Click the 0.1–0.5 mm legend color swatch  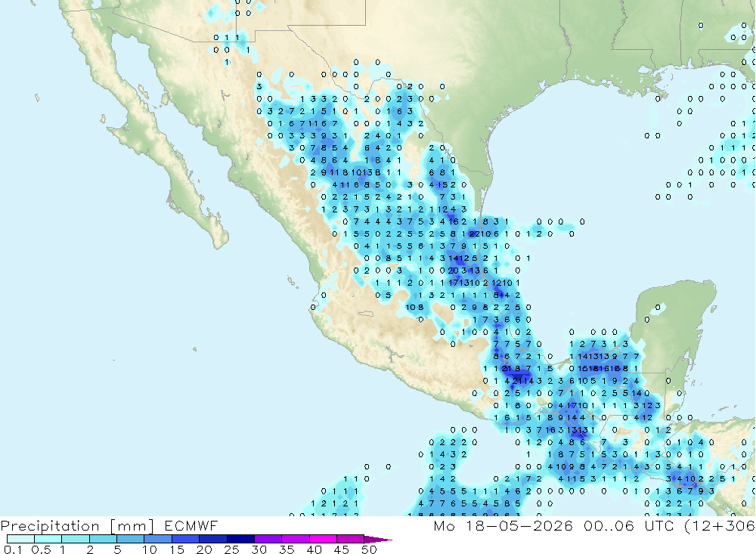[20, 539]
